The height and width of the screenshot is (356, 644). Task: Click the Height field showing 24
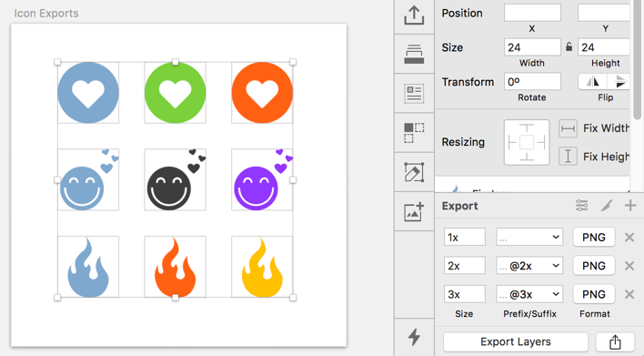pyautogui.click(x=604, y=47)
